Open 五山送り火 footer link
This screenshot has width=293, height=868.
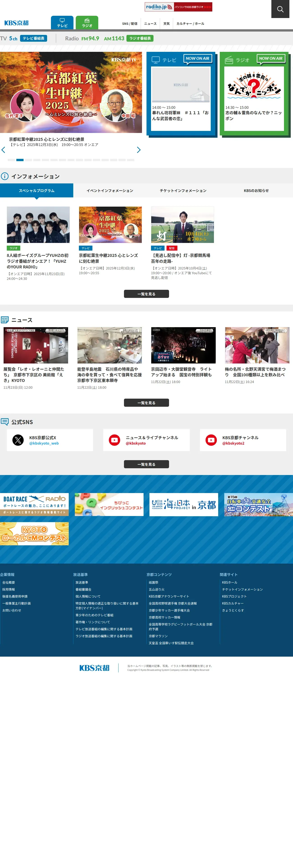tap(157, 590)
